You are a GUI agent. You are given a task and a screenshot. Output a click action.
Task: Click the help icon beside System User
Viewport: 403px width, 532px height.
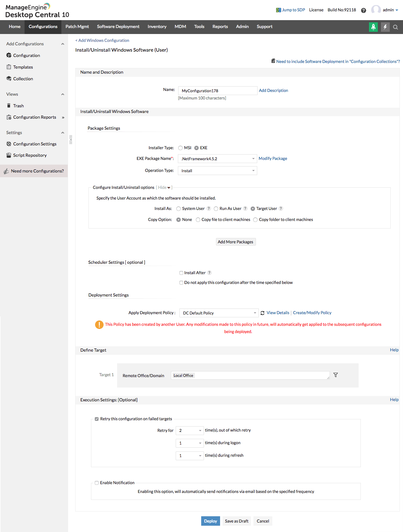click(x=209, y=208)
